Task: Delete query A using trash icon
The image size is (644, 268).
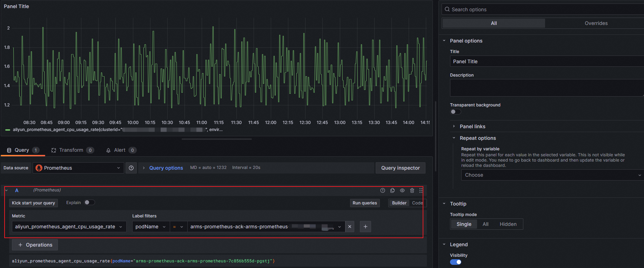Action: [412, 190]
